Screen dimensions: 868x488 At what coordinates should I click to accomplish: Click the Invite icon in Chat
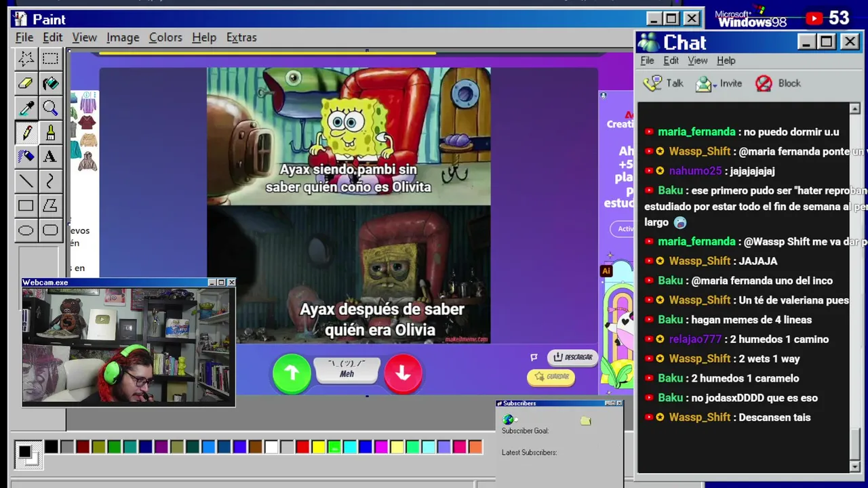point(705,83)
